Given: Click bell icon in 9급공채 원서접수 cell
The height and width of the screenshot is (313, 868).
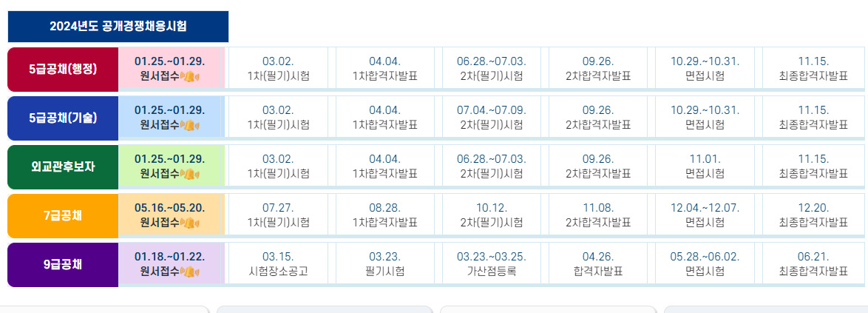Looking at the screenshot, I should [190, 272].
